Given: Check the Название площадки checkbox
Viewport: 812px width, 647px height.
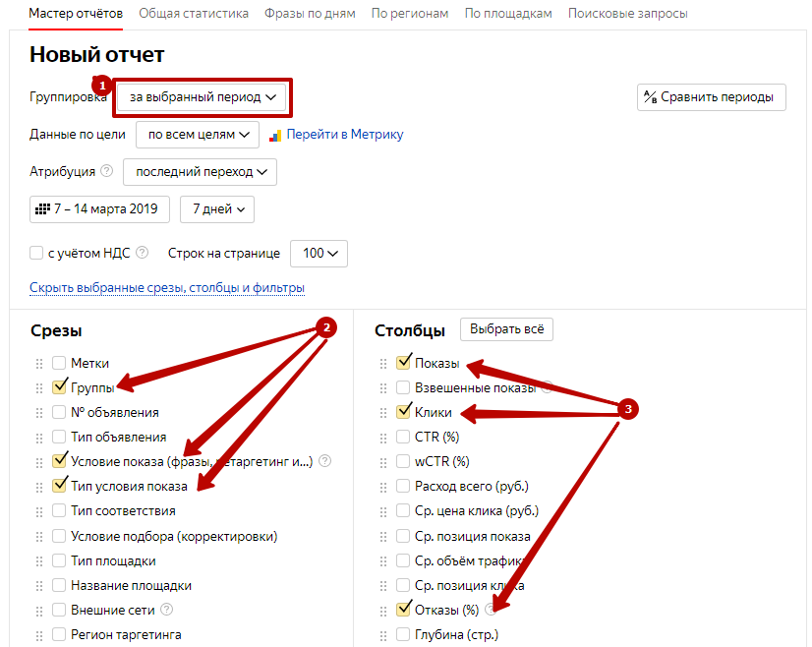Looking at the screenshot, I should (59, 585).
